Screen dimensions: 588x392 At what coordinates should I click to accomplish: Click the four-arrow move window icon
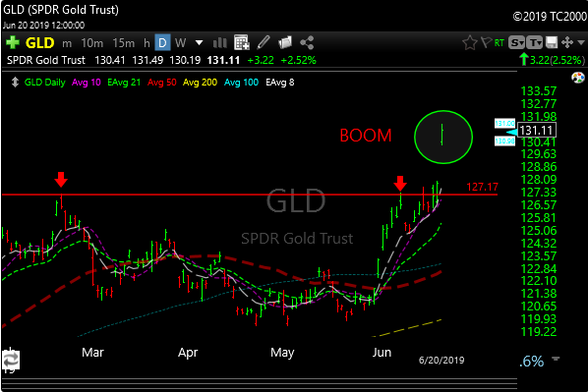click(567, 42)
